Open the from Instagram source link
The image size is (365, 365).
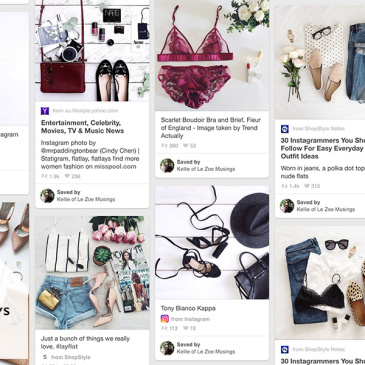[x=190, y=319]
